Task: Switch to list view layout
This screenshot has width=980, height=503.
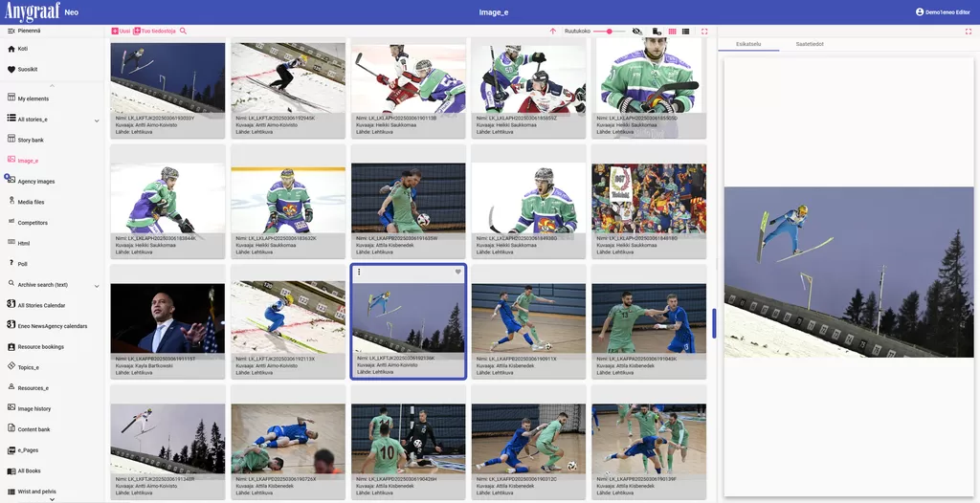Action: point(685,31)
